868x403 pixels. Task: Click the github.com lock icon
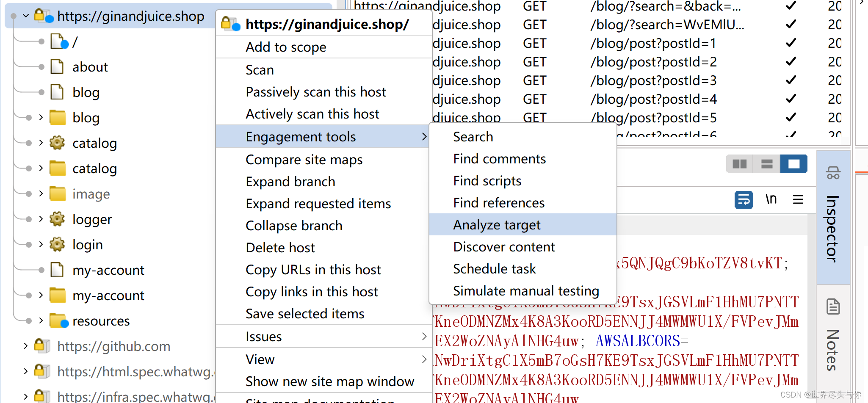[x=42, y=346]
